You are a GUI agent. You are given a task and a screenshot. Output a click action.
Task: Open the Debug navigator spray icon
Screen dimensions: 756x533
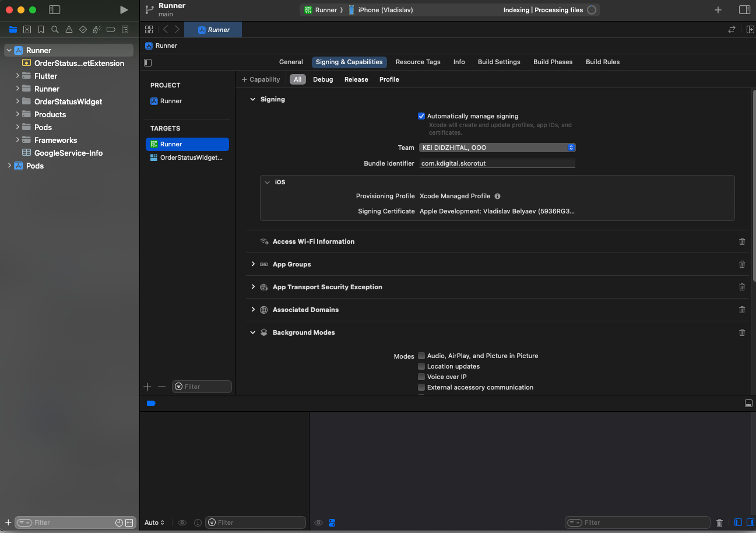point(97,29)
